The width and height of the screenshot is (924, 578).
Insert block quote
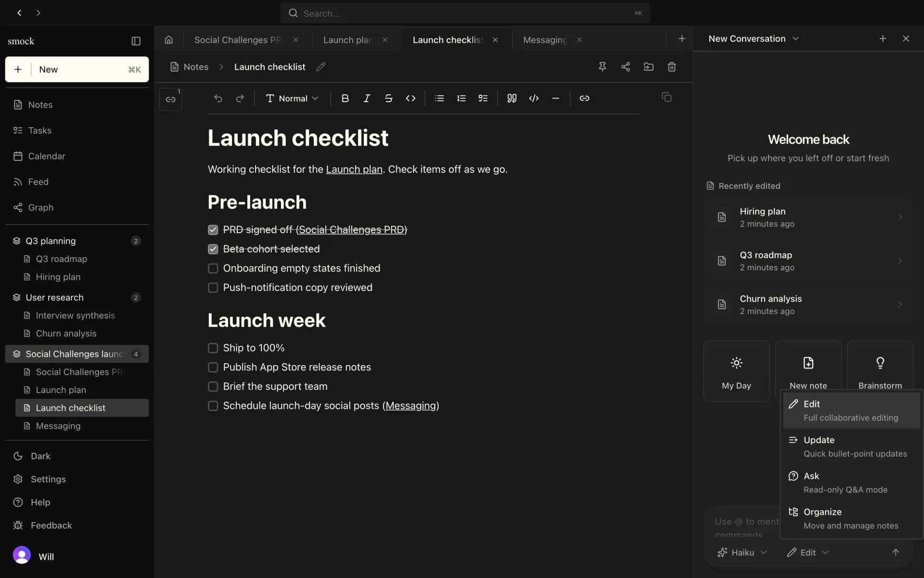pos(512,98)
